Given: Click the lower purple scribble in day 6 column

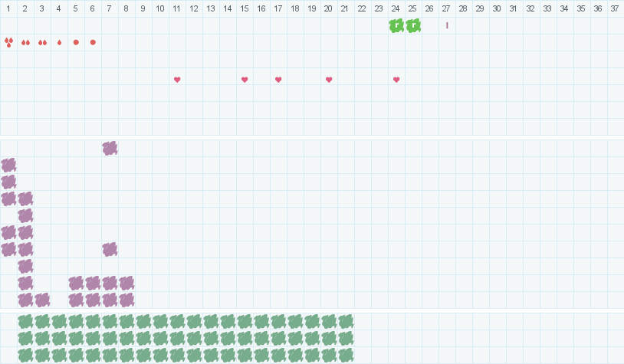Looking at the screenshot, I should coord(93,300).
